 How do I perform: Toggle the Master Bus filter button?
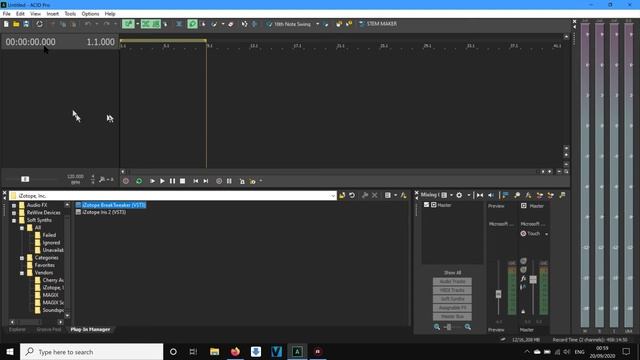coord(452,317)
